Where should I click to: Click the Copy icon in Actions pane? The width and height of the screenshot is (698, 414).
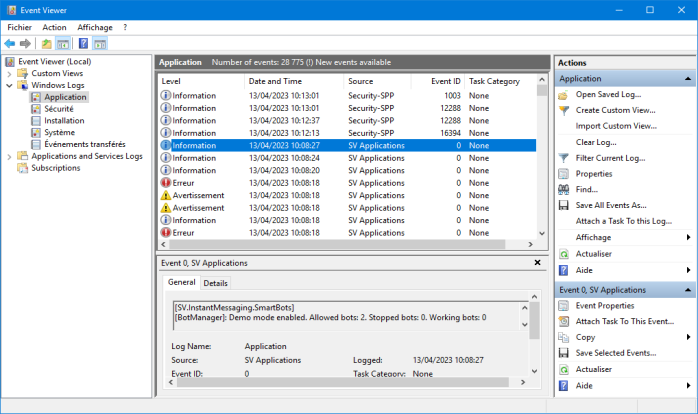(564, 337)
